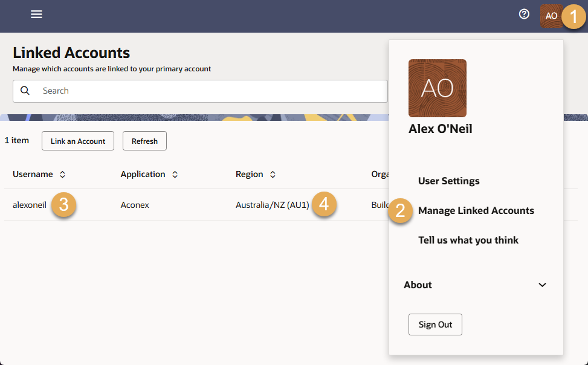
Task: Click the Sign Out button
Action: 435,325
